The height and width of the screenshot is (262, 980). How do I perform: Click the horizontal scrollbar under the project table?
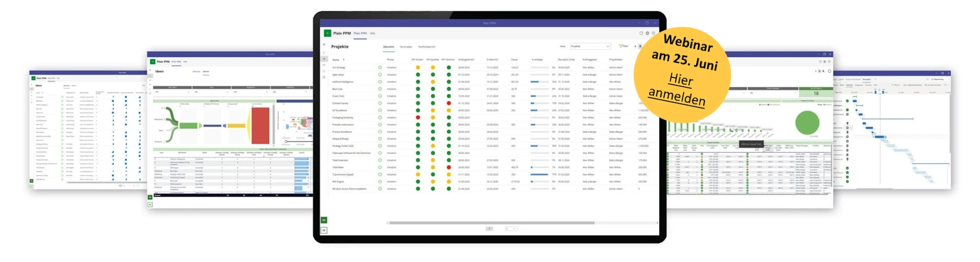(x=491, y=223)
